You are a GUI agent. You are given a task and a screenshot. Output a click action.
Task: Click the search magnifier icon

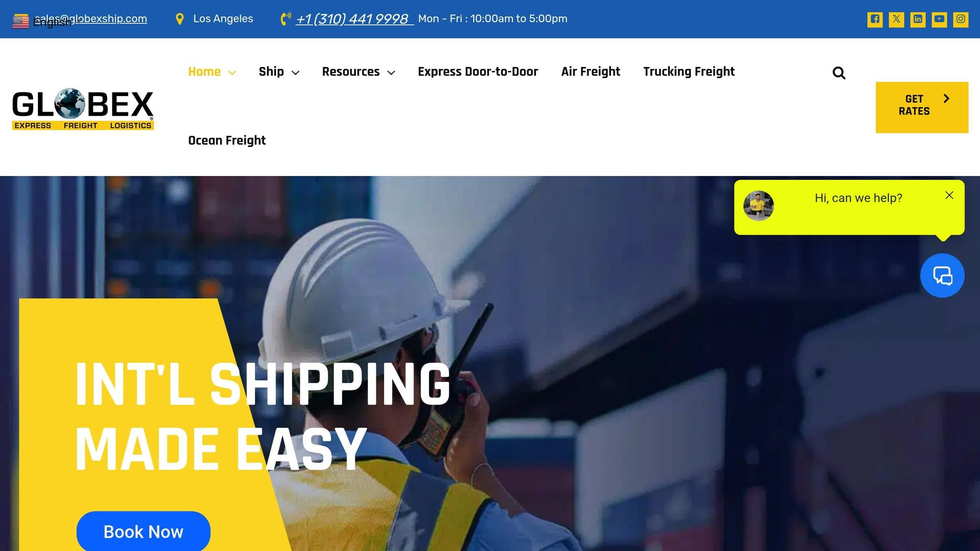pyautogui.click(x=839, y=73)
